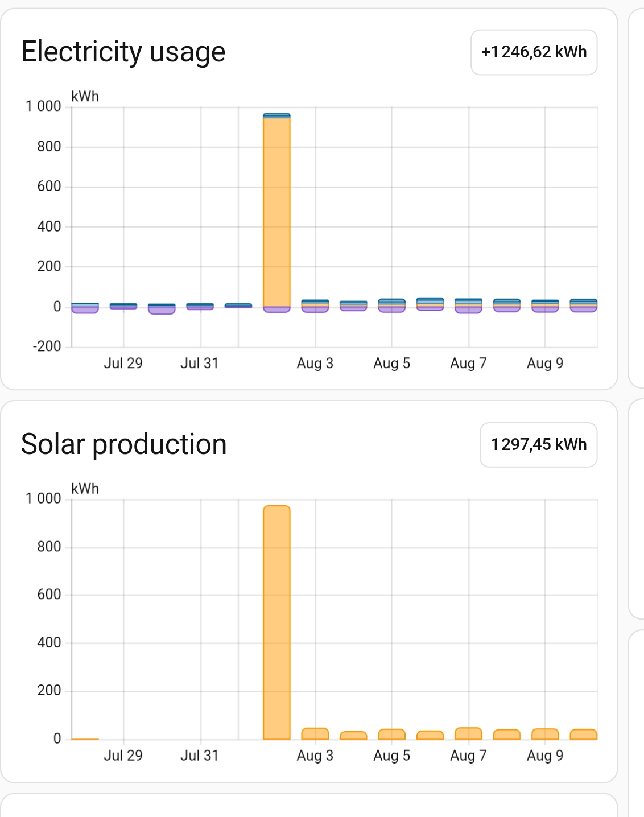Click the Aug 9 label under Solar production

click(x=545, y=756)
